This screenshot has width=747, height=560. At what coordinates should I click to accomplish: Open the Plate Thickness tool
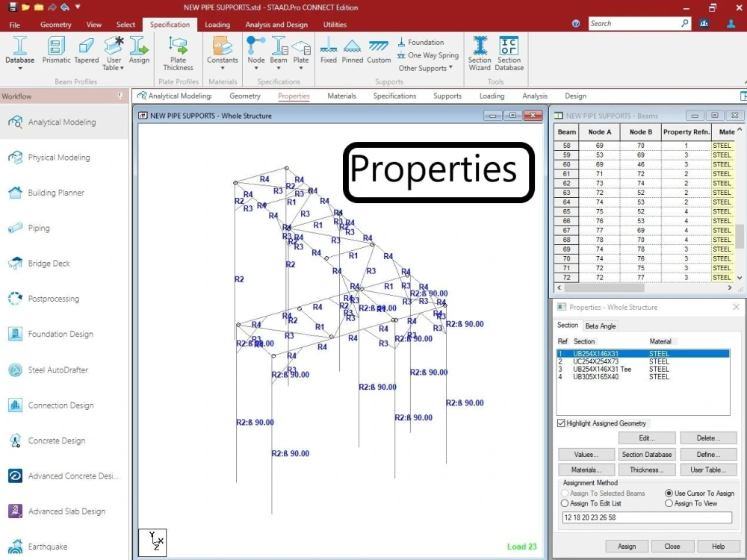(x=179, y=53)
